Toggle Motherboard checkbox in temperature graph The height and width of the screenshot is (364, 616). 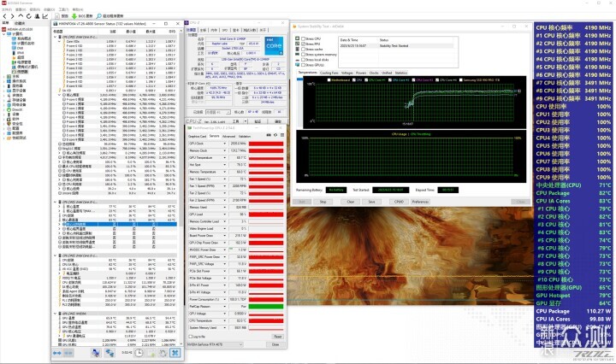pos(329,80)
